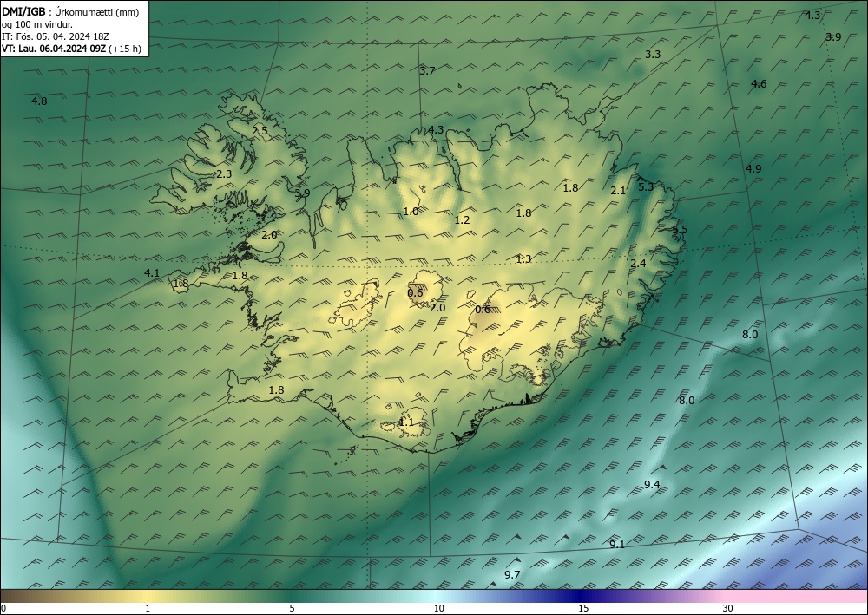The height and width of the screenshot is (615, 868).
Task: Click the 1.2 value in north Iceland
Action: coord(463,220)
